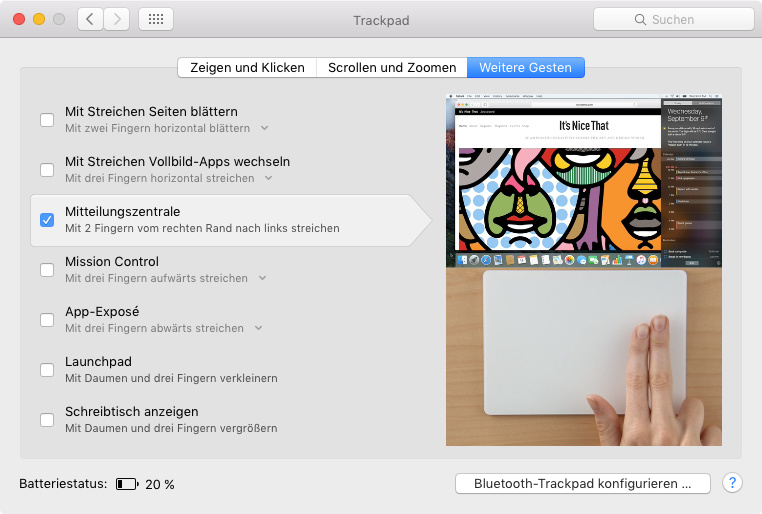Viewport: 762px width, 514px height.
Task: Enable the Mission Control checkbox
Action: click(47, 270)
